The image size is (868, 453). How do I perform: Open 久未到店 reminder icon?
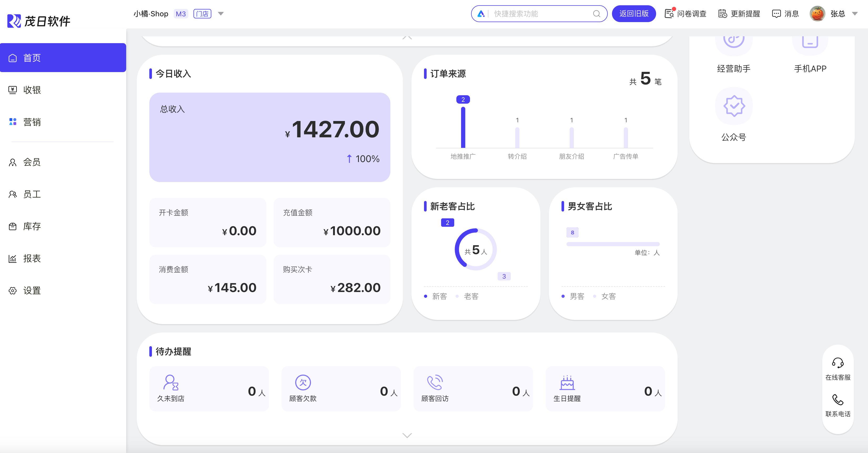point(171,382)
